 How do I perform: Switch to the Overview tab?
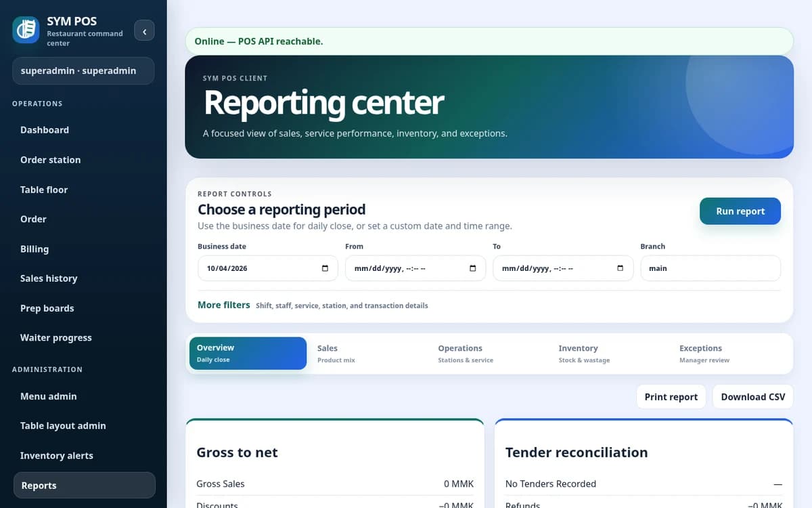coord(248,353)
